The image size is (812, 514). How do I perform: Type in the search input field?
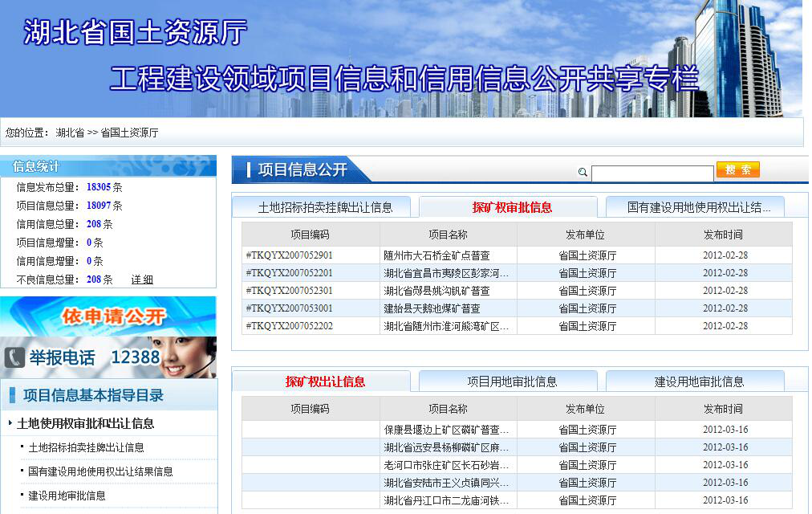[x=652, y=173]
